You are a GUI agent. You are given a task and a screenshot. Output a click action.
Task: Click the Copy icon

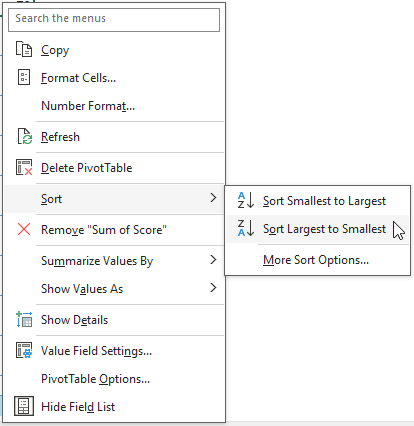coord(24,49)
